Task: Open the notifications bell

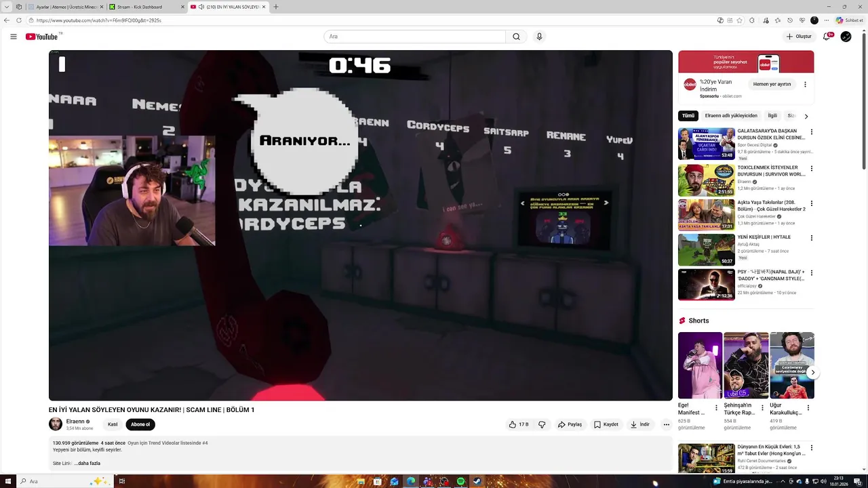Action: click(x=827, y=37)
